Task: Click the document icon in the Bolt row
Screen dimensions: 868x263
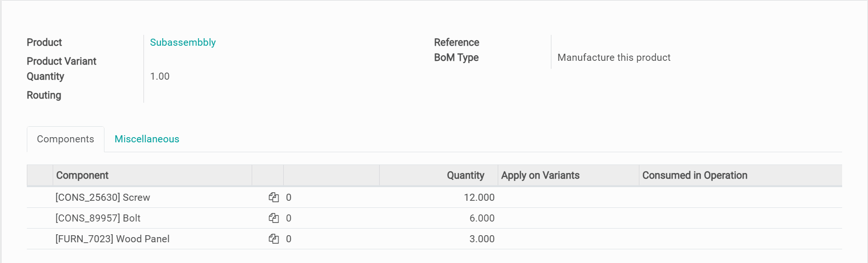Action: pyautogui.click(x=273, y=218)
